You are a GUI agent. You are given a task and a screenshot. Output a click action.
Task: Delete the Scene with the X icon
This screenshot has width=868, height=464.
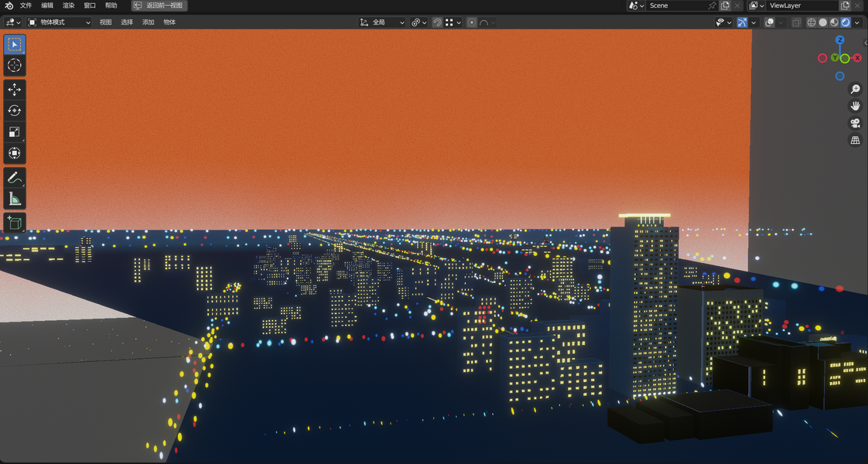click(x=737, y=5)
